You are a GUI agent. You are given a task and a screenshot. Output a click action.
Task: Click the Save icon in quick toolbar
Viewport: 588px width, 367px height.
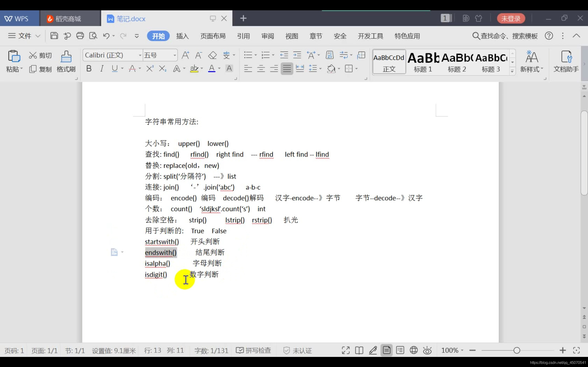54,36
